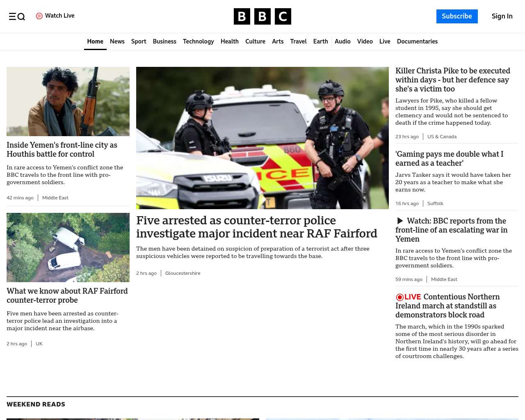Open the Yemen front-line soldier thumbnail

[68, 101]
